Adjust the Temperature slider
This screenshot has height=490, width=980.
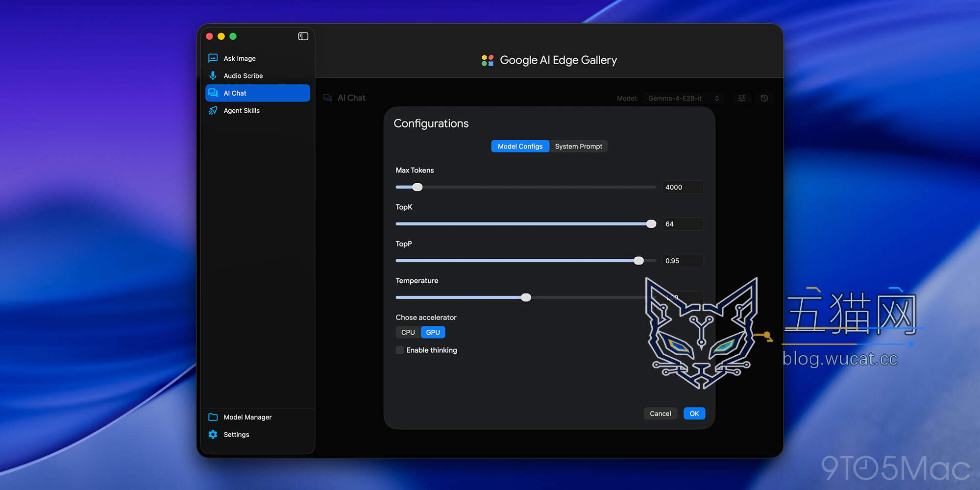(x=526, y=297)
